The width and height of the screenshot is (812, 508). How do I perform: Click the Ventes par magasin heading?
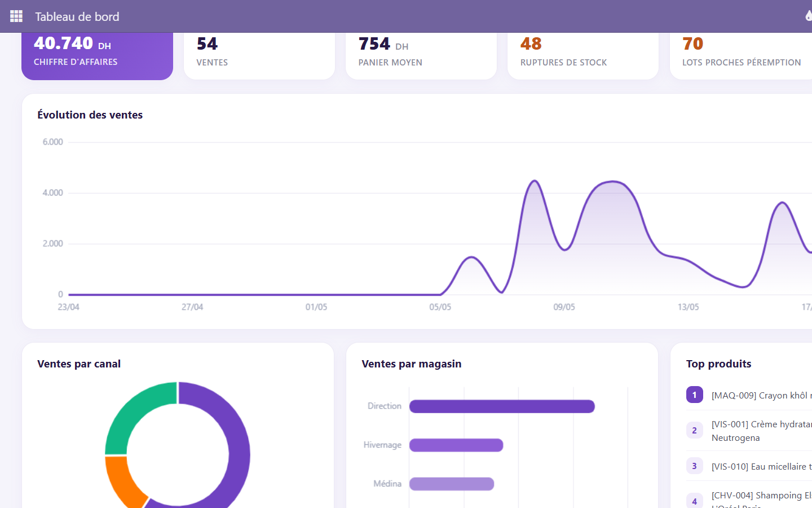[x=412, y=364]
